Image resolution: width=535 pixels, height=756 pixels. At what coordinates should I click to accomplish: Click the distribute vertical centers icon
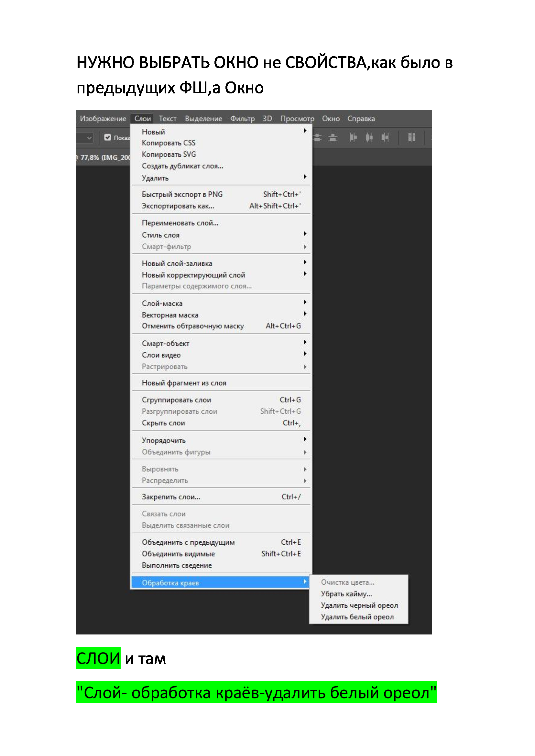[318, 137]
